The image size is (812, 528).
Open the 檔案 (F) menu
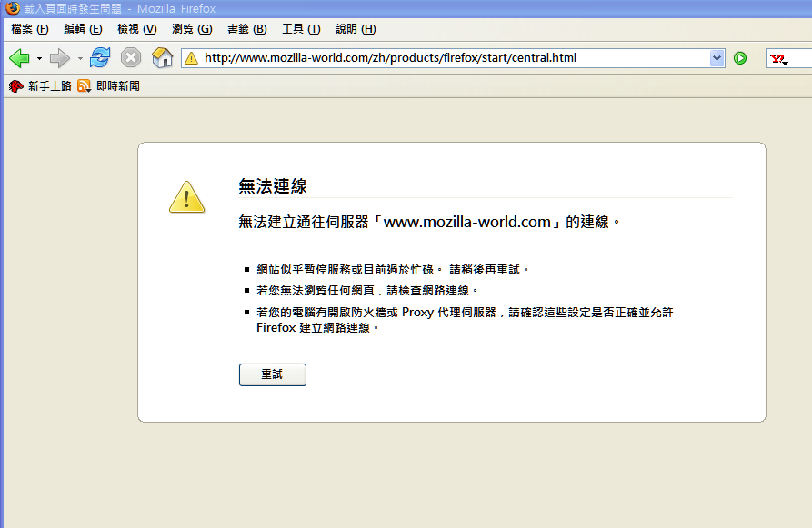[30, 29]
